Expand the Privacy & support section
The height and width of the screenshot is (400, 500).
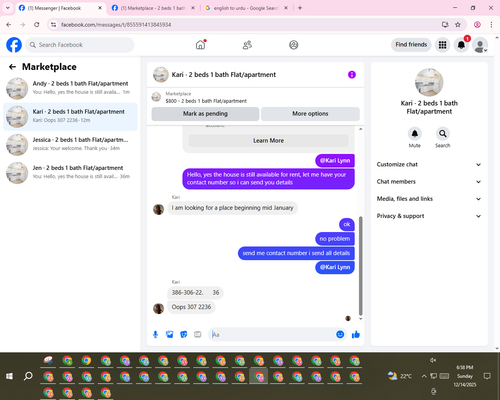point(429,216)
